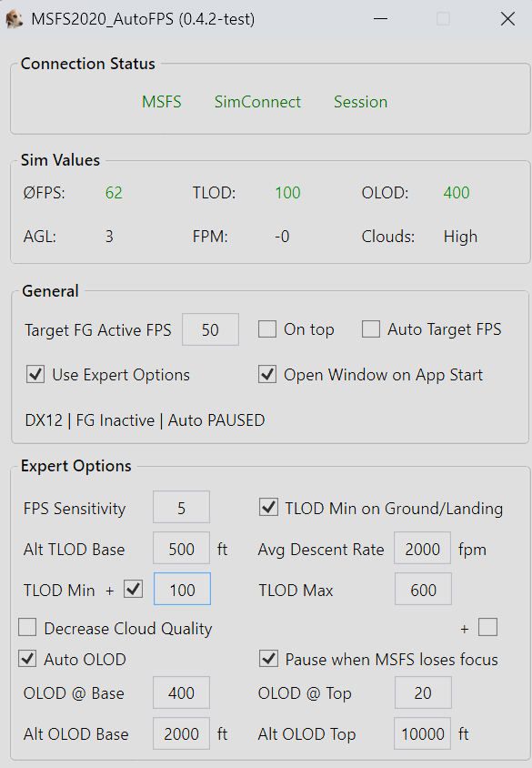Uncheck Use Expert Options
This screenshot has width=532, height=768.
tap(35, 375)
